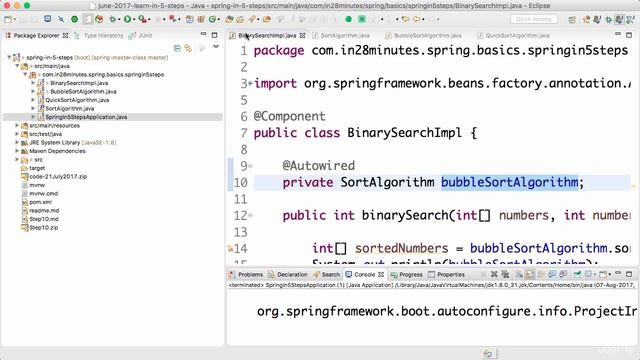Expand JRE System Library node
This screenshot has height=360, width=640.
tap(17, 142)
